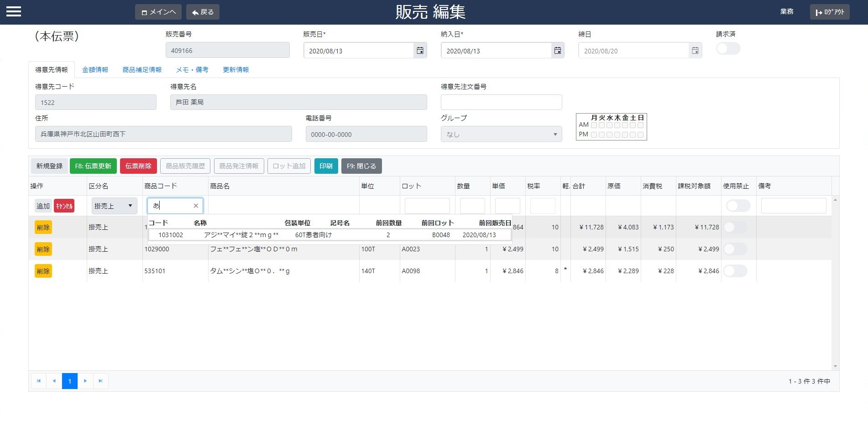Click 追加 button in entry row
Viewport: 868px width, 436px height.
(x=43, y=206)
